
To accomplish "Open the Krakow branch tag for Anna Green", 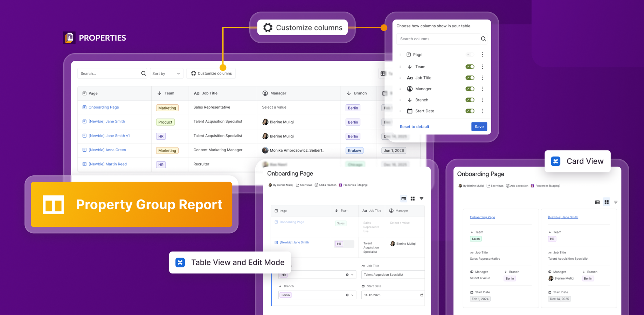I will 354,150.
